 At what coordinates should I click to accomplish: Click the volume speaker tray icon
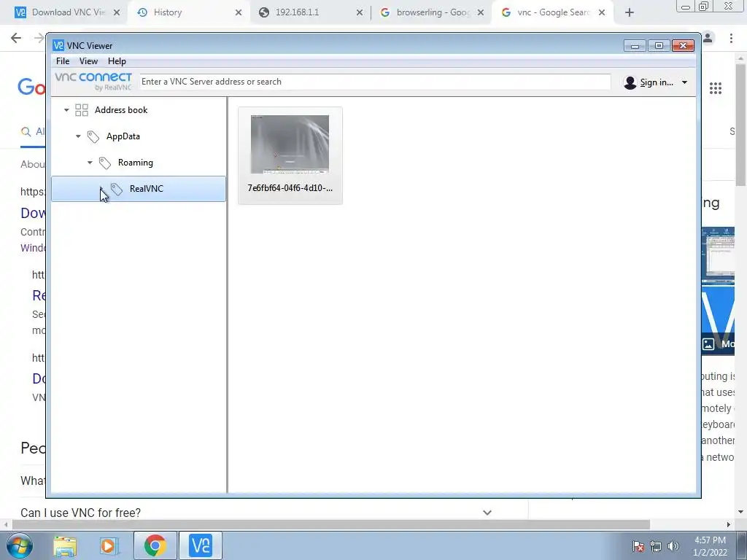[x=673, y=546]
